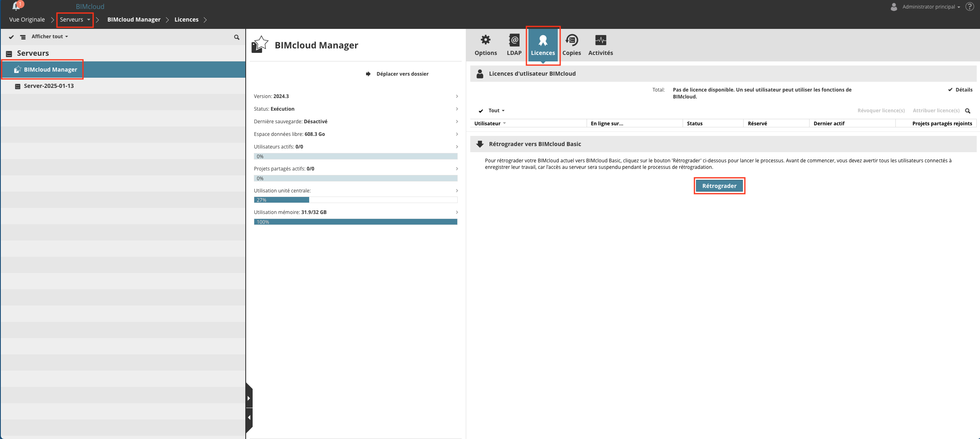Click the Licences breadcrumb
Image resolution: width=980 pixels, height=439 pixels.
(186, 20)
